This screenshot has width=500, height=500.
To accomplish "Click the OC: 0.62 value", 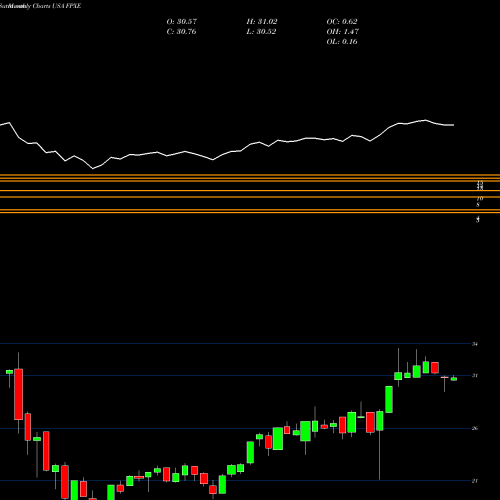I will [x=342, y=22].
